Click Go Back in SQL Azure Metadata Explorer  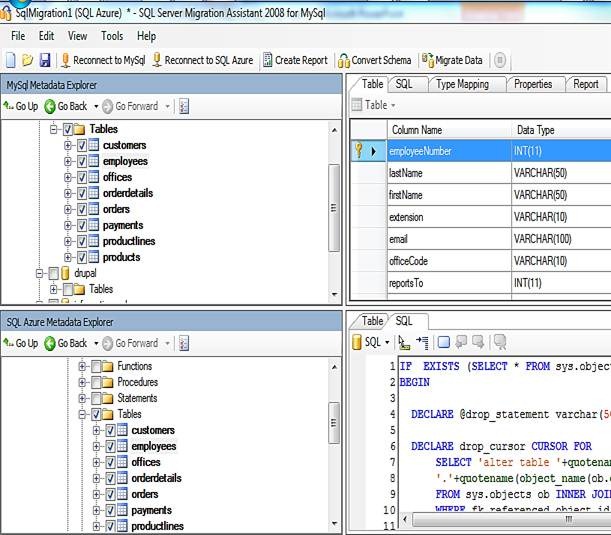[x=66, y=343]
